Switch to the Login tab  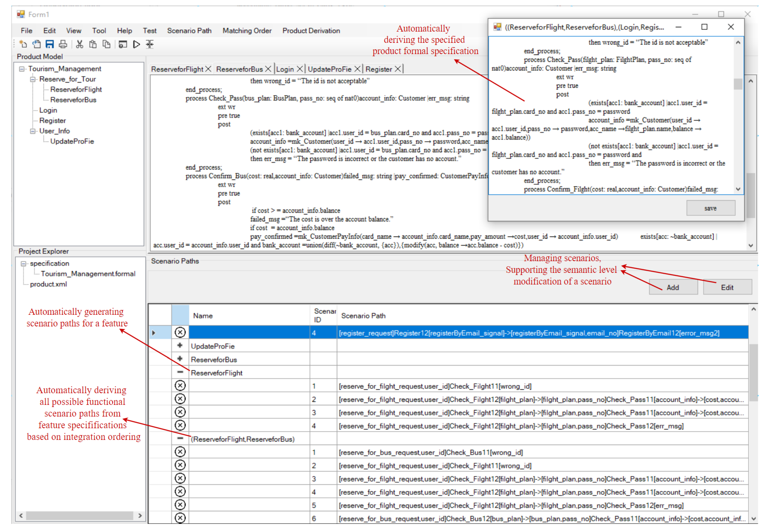[285, 69]
